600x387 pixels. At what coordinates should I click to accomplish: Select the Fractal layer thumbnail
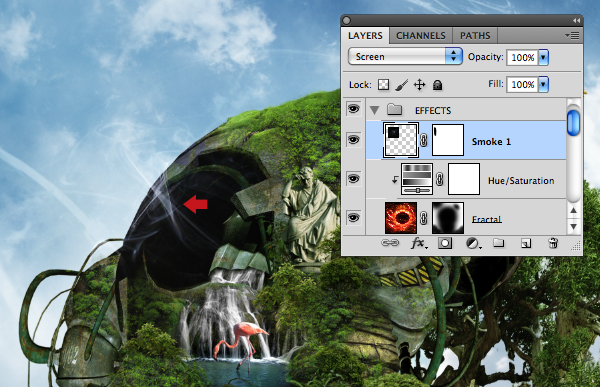(x=401, y=218)
